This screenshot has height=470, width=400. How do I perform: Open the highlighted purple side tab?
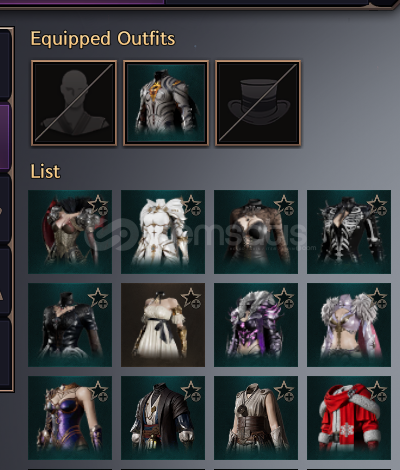pos(5,137)
